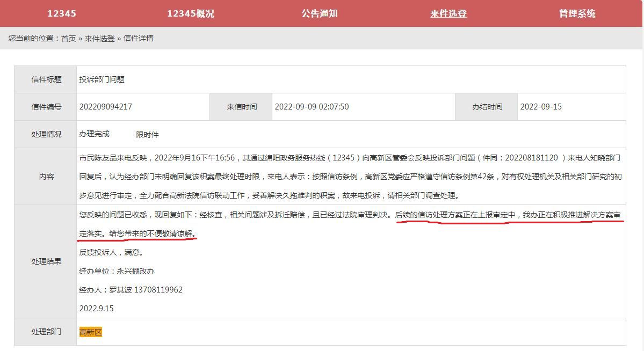644x351 pixels.
Task: Click the completion date 2022-09-15
Action: point(541,107)
